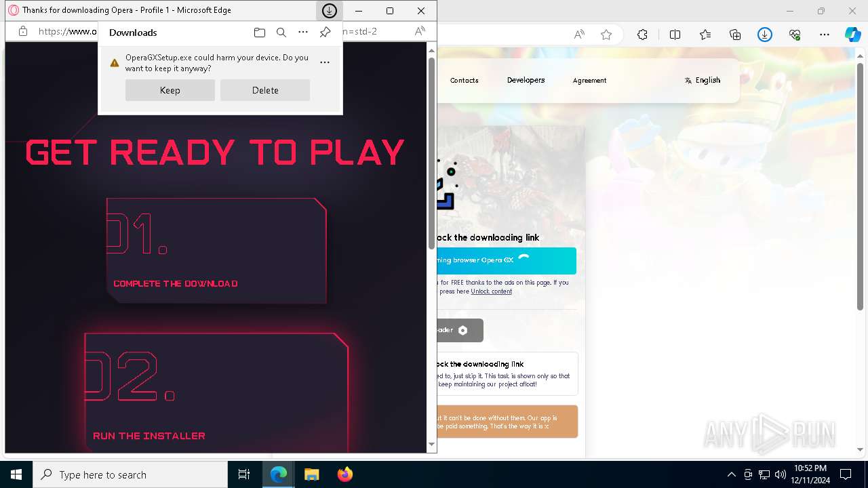
Task: Open Downloads panel more options menu
Action: (303, 32)
